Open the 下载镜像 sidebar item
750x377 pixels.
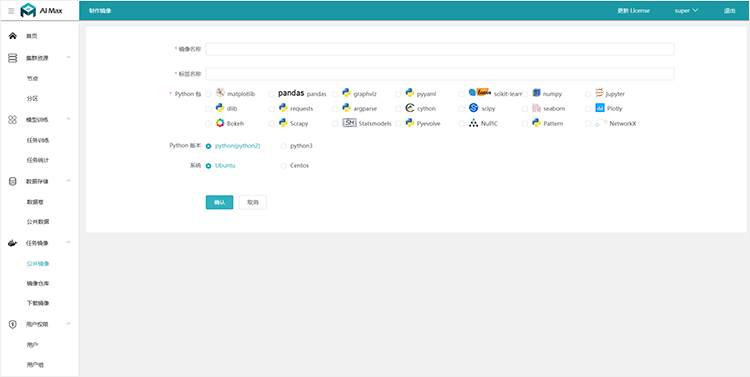coord(38,303)
